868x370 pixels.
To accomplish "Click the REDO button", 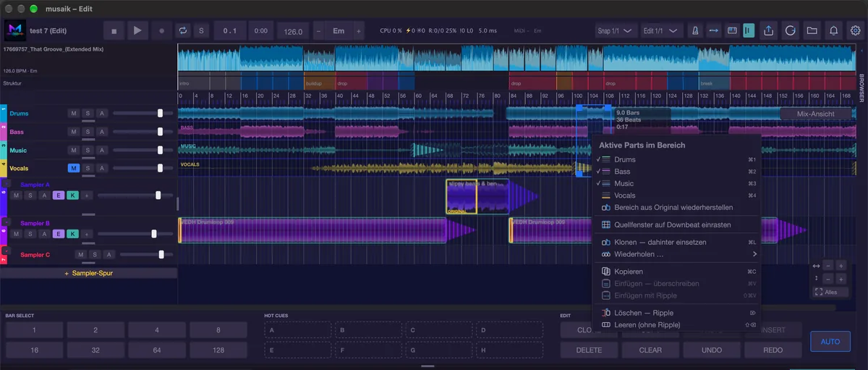I will [773, 350].
